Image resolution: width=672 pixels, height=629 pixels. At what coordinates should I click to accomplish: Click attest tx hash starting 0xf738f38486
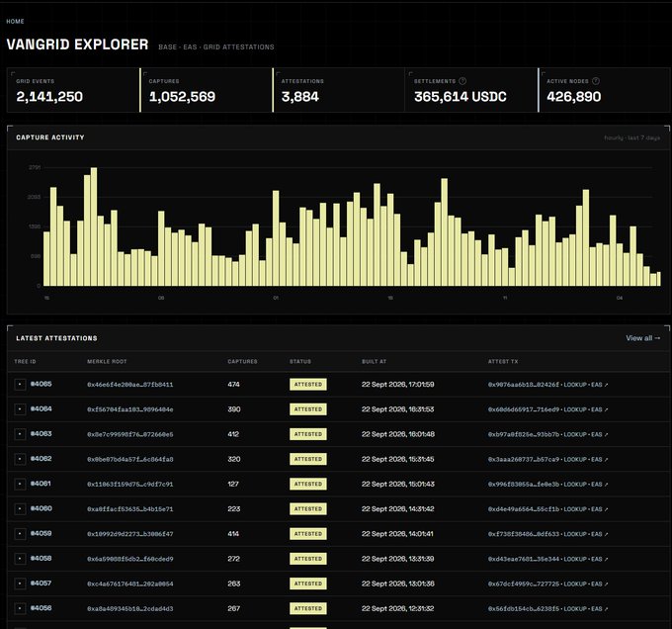pyautogui.click(x=524, y=534)
